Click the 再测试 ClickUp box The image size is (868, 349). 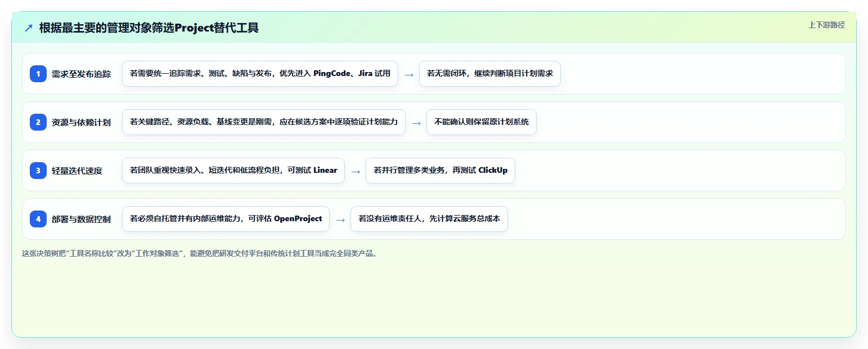click(x=440, y=171)
